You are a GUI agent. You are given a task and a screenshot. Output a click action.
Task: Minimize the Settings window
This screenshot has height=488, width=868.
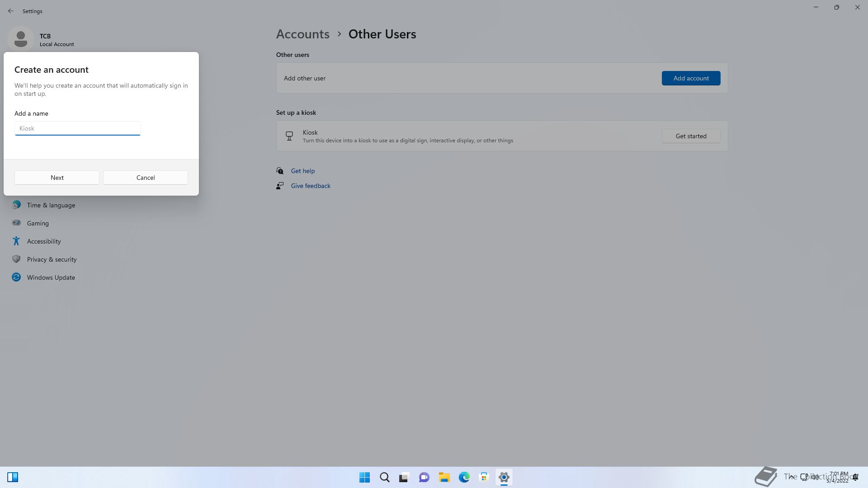coord(816,8)
